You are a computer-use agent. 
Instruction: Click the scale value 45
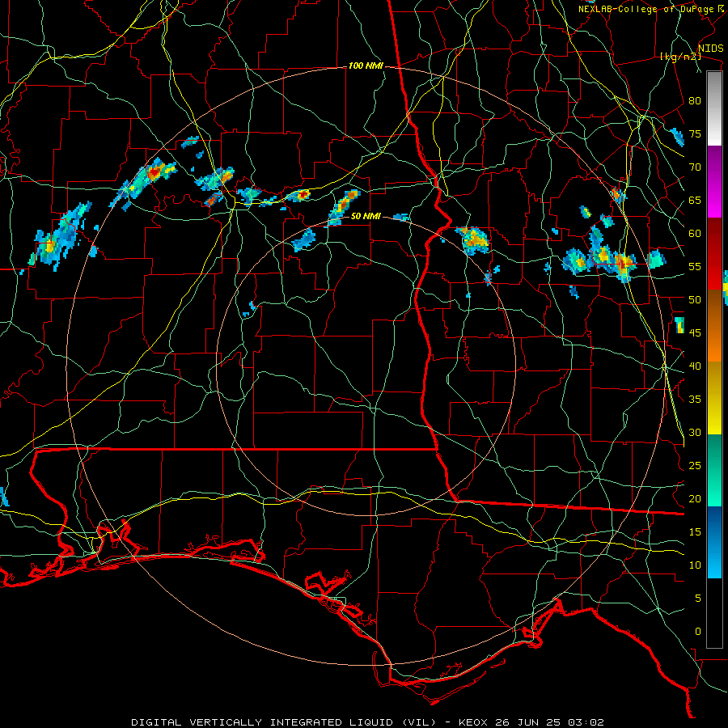tap(695, 333)
